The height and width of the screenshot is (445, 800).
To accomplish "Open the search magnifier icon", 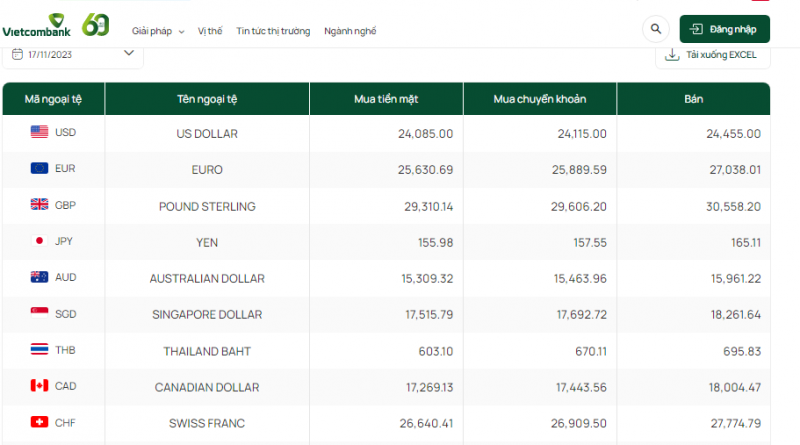I will 656,29.
